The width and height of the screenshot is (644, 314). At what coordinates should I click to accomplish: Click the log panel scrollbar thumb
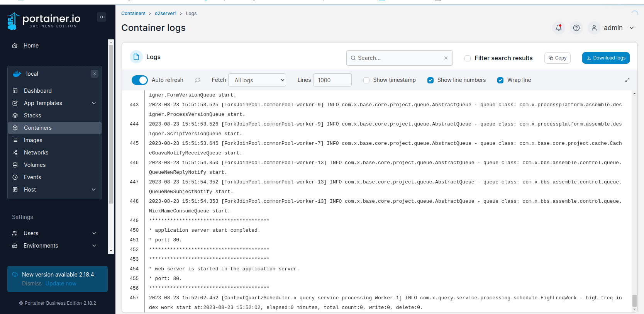coord(634,300)
